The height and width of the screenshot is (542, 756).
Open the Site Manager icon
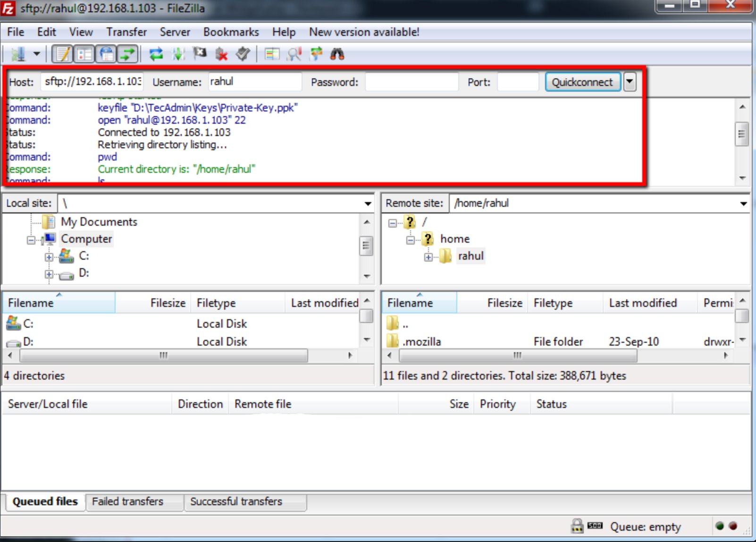pos(18,54)
